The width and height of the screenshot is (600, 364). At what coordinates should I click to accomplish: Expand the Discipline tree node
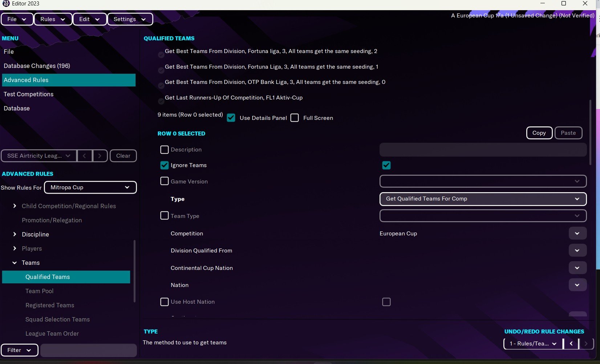pyautogui.click(x=15, y=234)
